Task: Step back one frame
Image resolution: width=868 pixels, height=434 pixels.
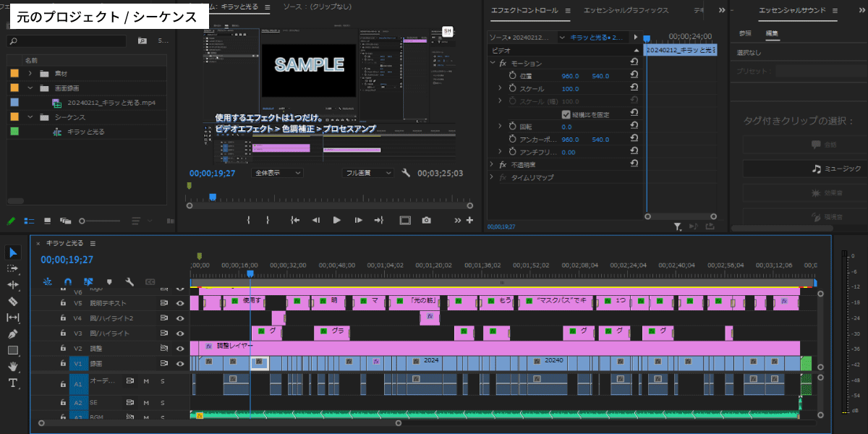Action: [x=315, y=221]
